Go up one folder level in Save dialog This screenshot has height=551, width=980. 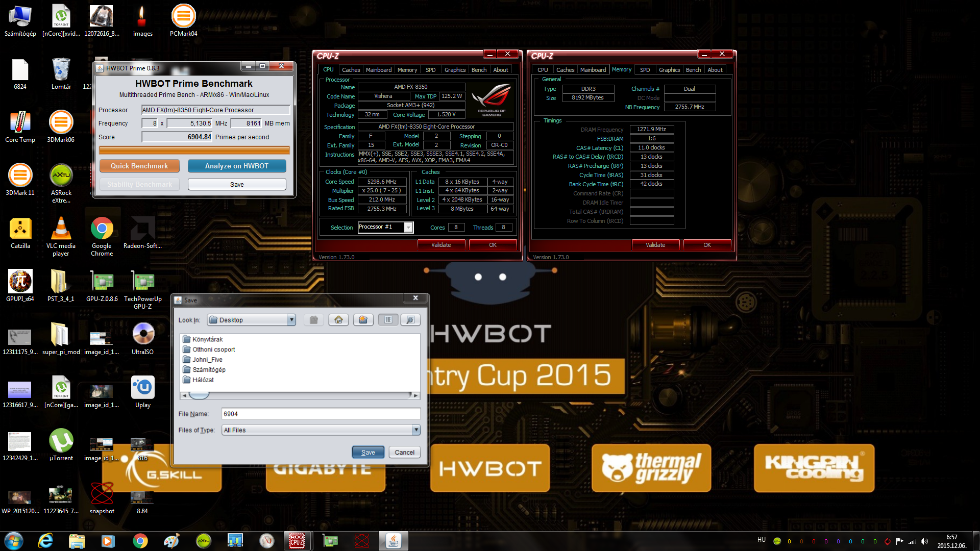[314, 320]
